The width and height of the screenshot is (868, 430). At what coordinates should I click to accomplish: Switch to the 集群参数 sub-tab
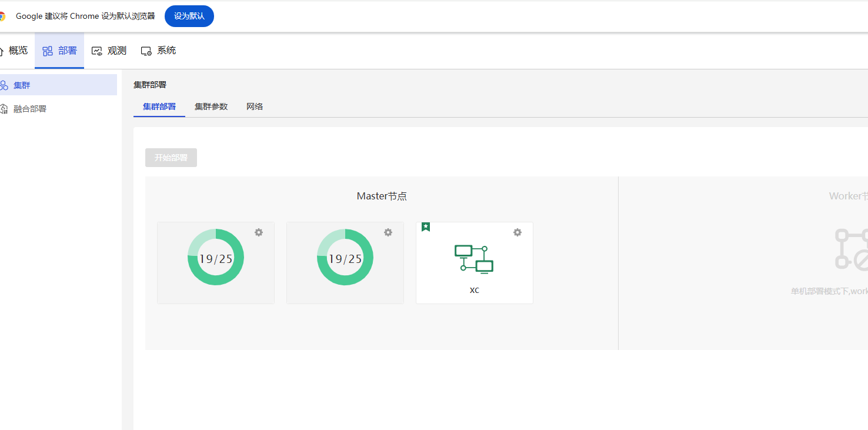[x=211, y=106]
